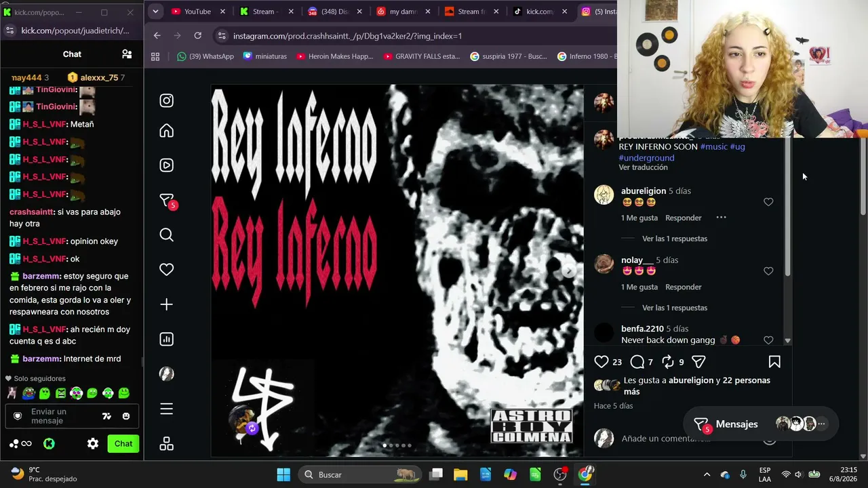868x488 pixels.
Task: Click the taskbar Buscar search box
Action: tap(359, 474)
